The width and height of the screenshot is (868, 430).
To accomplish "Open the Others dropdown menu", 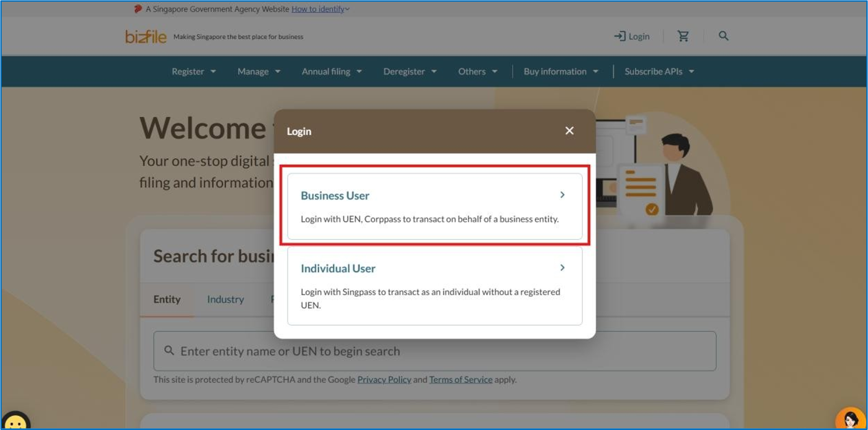I will [x=478, y=72].
